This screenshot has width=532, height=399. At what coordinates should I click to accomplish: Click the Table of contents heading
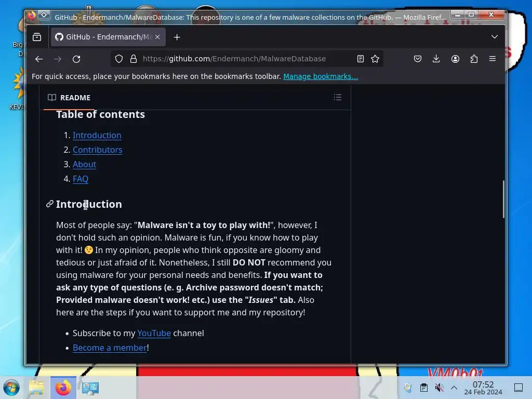click(100, 114)
